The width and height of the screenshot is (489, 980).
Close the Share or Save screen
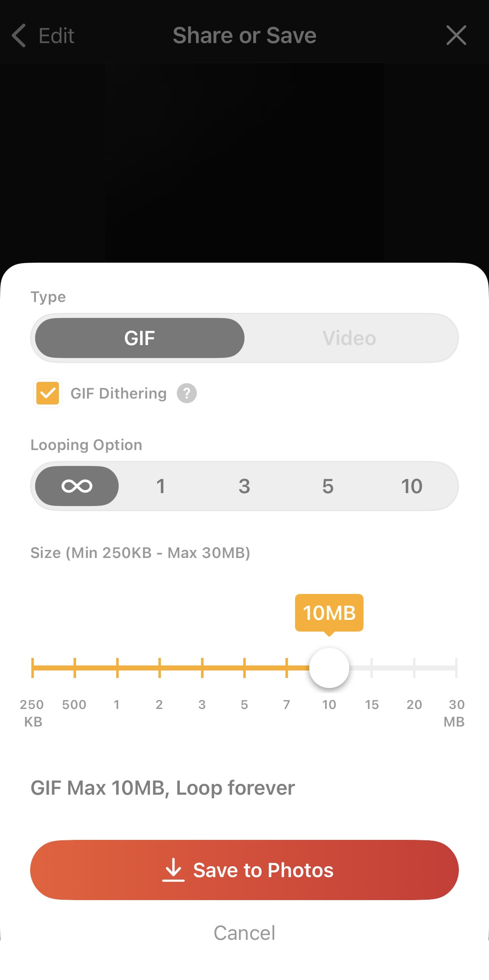tap(456, 35)
